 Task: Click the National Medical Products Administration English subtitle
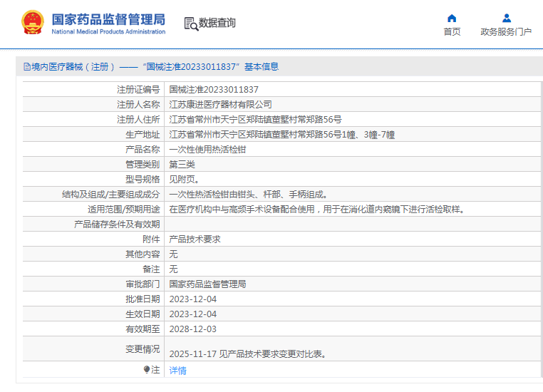coord(108,32)
